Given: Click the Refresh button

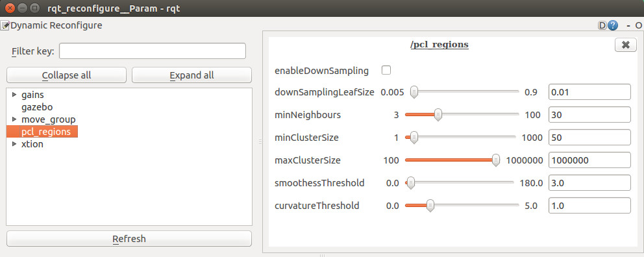Looking at the screenshot, I should (x=129, y=239).
